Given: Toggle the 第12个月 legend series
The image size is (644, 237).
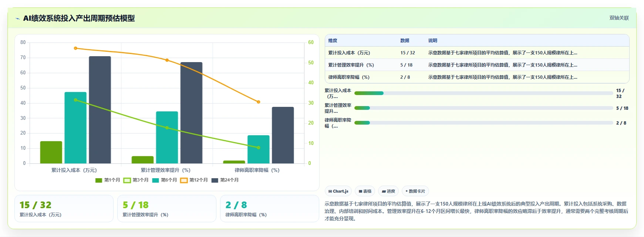Looking at the screenshot, I should tap(194, 180).
